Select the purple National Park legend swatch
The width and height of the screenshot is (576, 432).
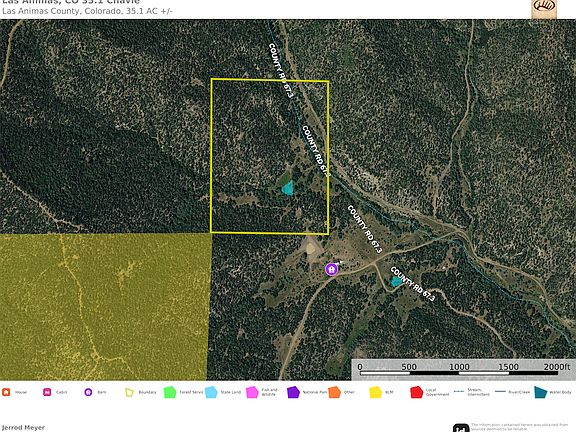[293, 392]
